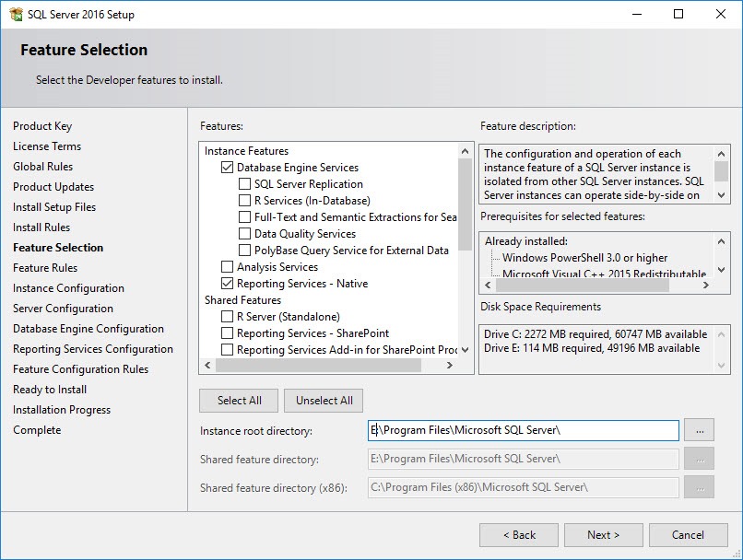Viewport: 743px width, 560px height.
Task: Maximize the SQL Server Setup window
Action: pos(678,14)
